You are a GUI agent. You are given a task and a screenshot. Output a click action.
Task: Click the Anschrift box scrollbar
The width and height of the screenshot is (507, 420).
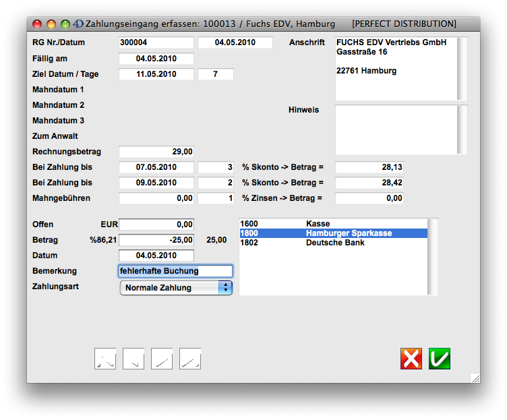tap(462, 69)
